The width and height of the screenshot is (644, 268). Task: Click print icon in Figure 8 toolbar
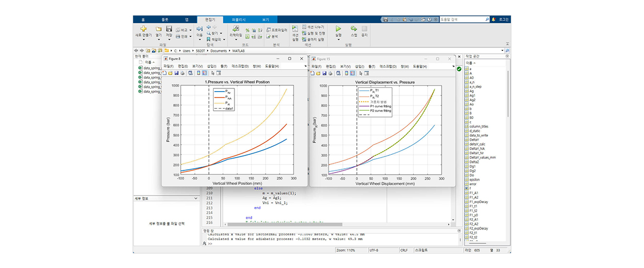pyautogui.click(x=182, y=72)
